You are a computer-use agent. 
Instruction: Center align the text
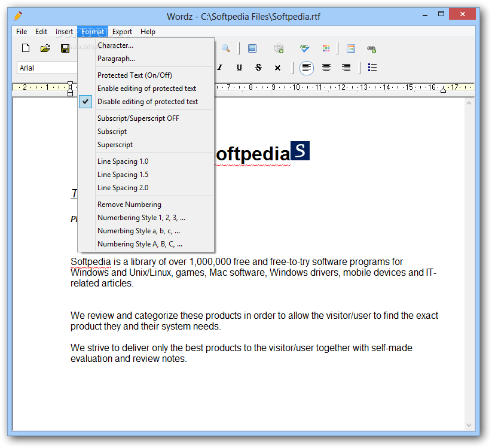click(326, 67)
